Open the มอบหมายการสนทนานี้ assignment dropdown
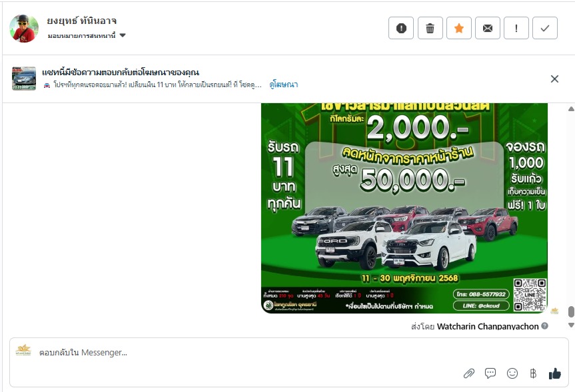Image resolution: width=575 pixels, height=392 pixels. pos(87,35)
